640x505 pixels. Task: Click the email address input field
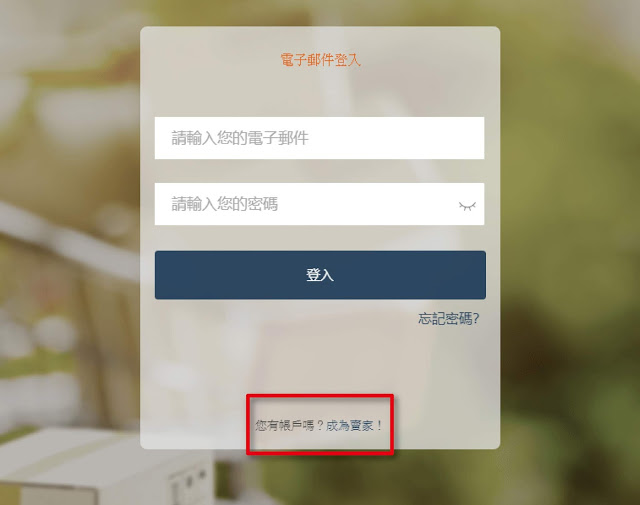[319, 138]
